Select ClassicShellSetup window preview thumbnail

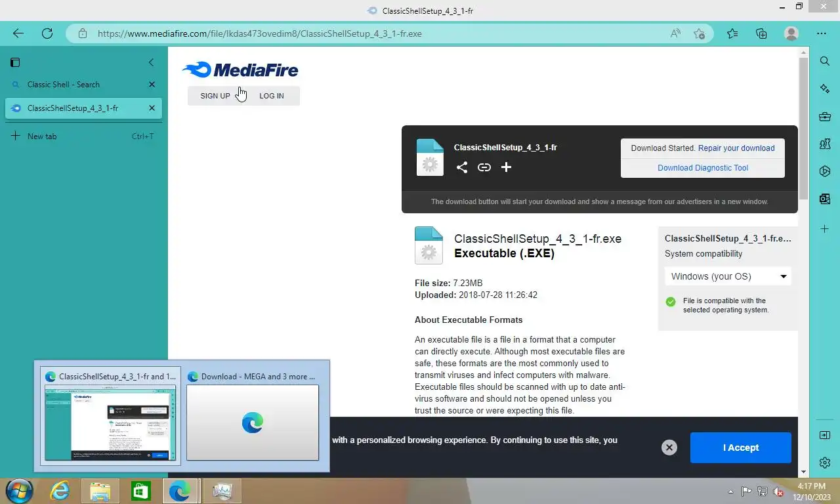[x=110, y=416]
